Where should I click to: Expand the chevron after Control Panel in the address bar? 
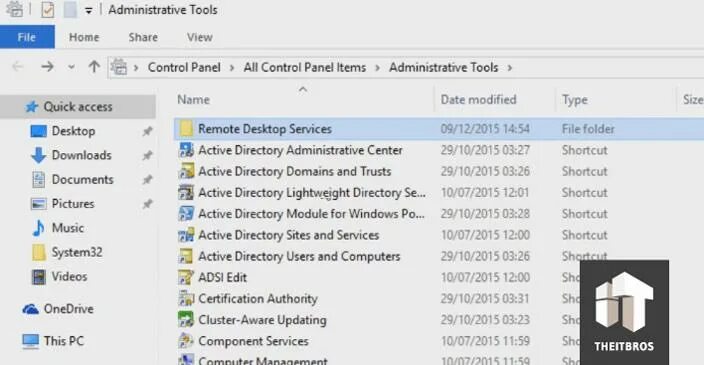tap(232, 68)
